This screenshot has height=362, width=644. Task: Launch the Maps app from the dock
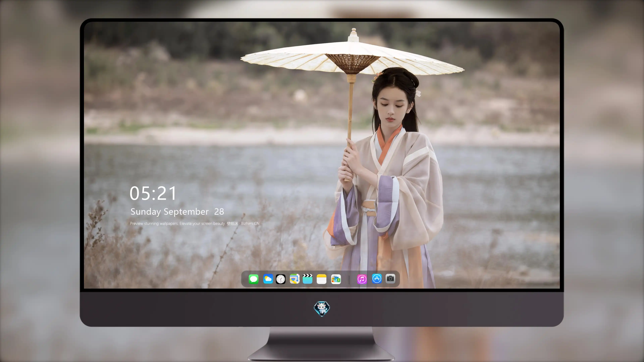coord(294,279)
